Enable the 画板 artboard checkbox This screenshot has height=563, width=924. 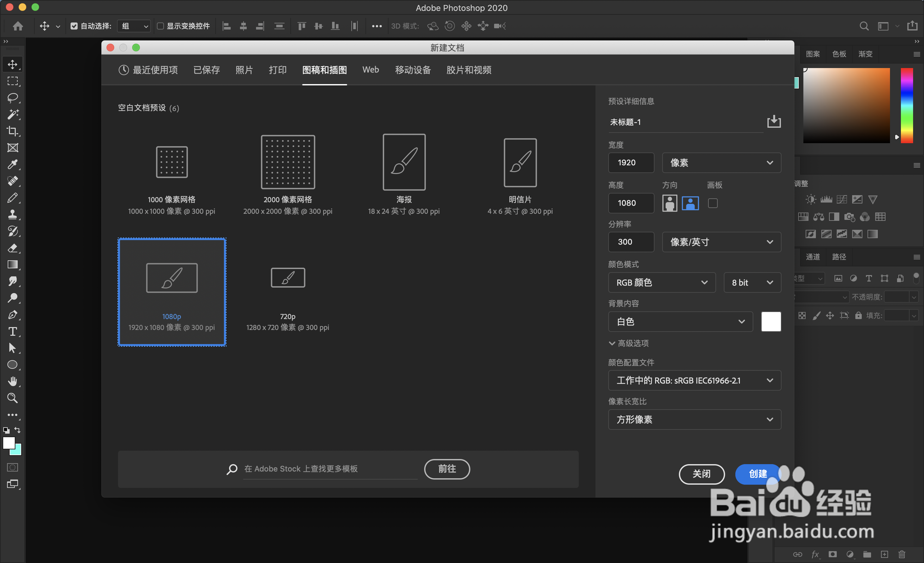[713, 203]
